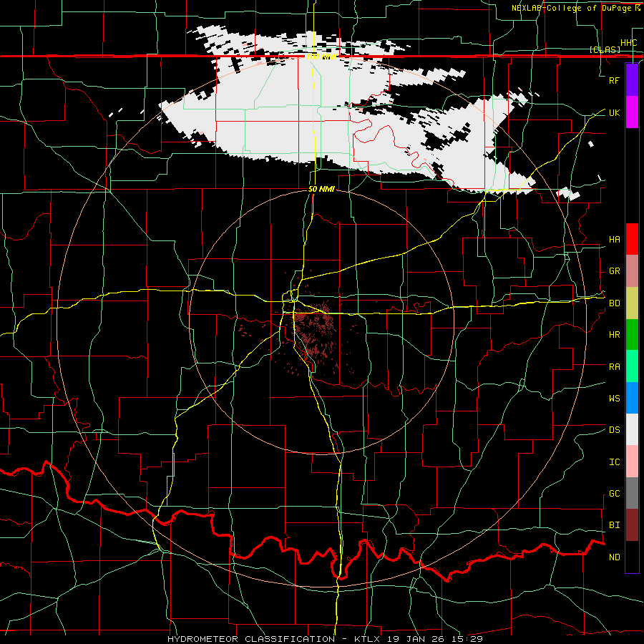This screenshot has width=644, height=644.
Task: Click the 'ND' legend label
Action: click(x=615, y=557)
